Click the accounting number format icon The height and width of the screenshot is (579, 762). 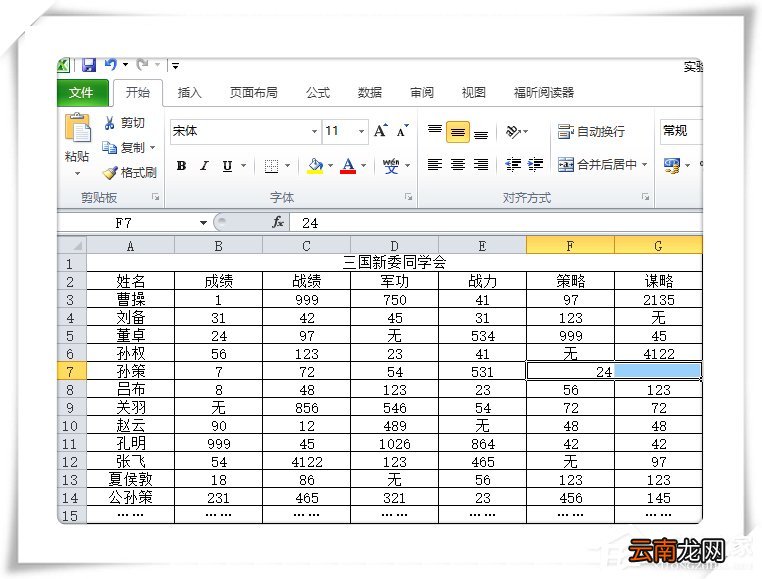point(672,166)
